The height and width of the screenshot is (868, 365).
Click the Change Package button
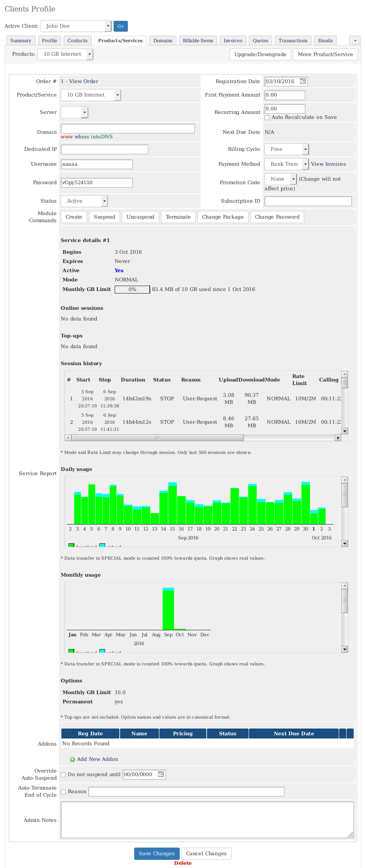click(x=223, y=217)
